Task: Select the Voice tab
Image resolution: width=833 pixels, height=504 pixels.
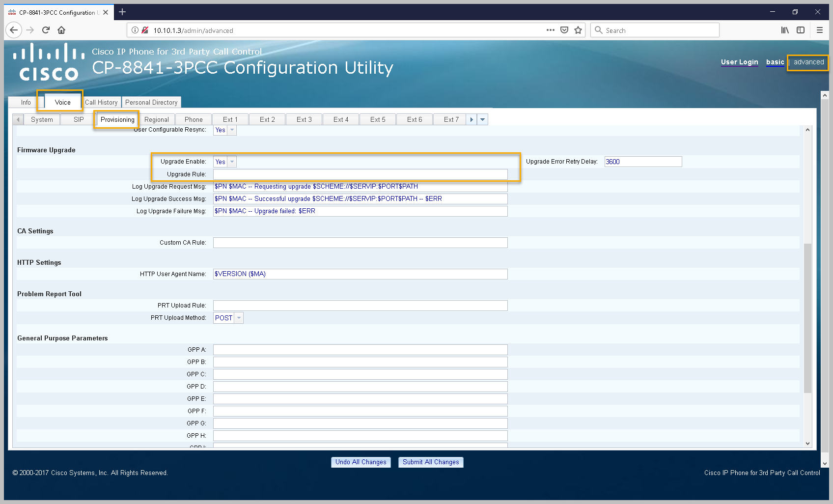Action: (x=62, y=102)
